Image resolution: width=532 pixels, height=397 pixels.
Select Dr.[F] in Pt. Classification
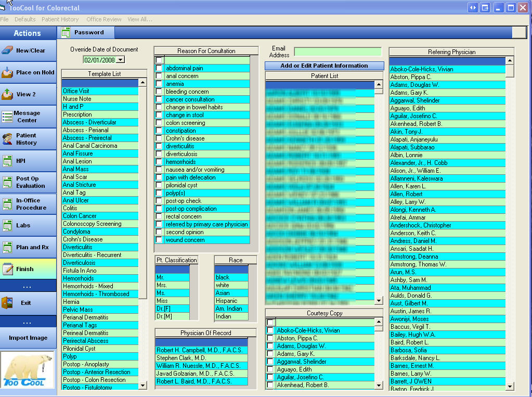(x=172, y=309)
